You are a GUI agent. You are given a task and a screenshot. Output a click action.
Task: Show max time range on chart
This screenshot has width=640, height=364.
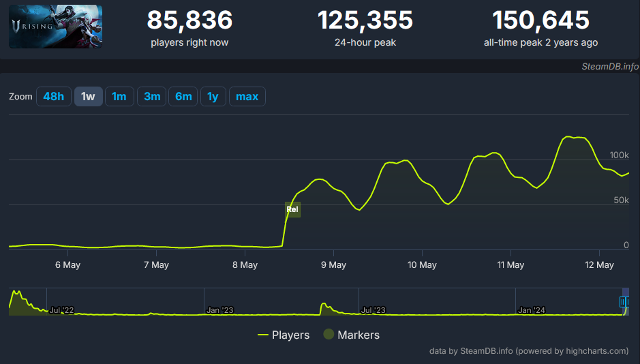(x=247, y=97)
